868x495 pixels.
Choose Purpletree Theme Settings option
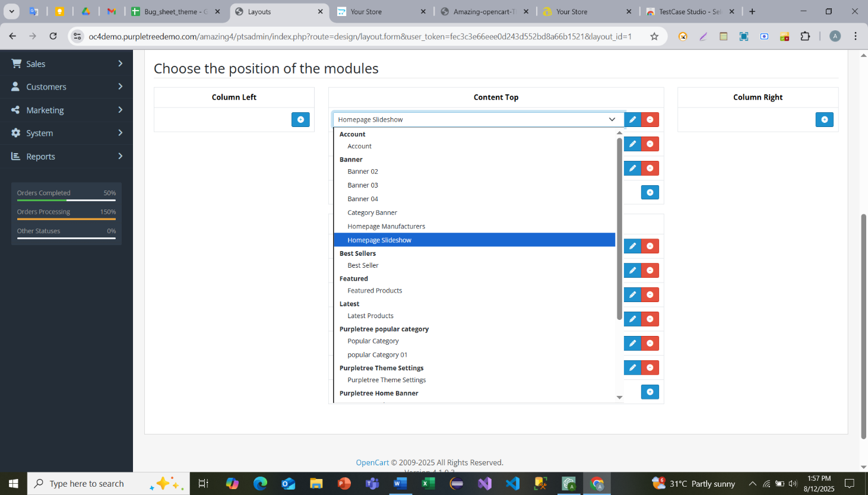coord(474,380)
